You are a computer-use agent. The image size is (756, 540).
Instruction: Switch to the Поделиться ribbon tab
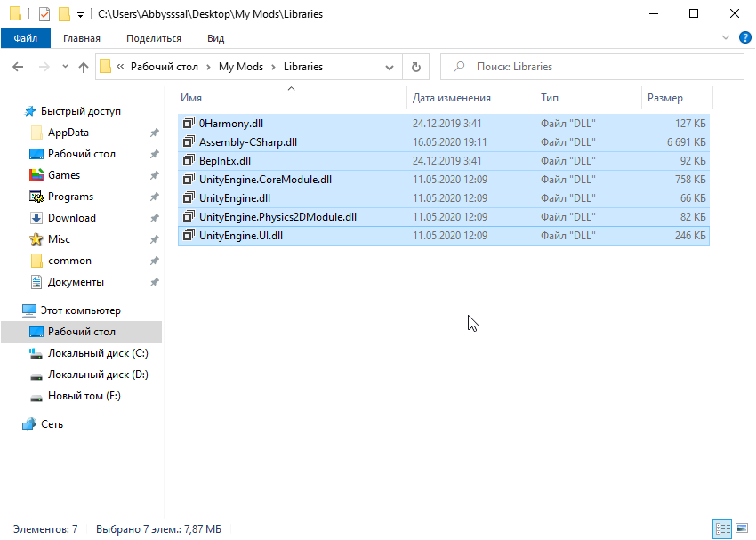(x=154, y=38)
